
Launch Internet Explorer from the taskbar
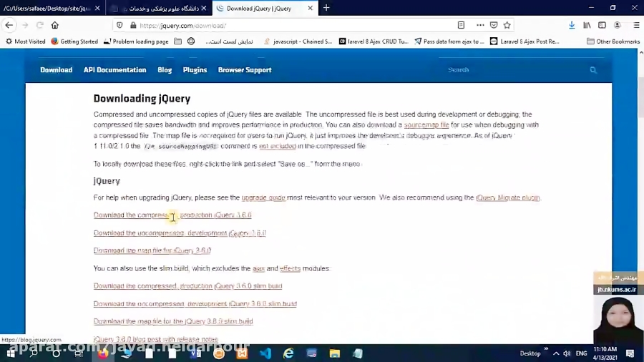tap(288, 353)
